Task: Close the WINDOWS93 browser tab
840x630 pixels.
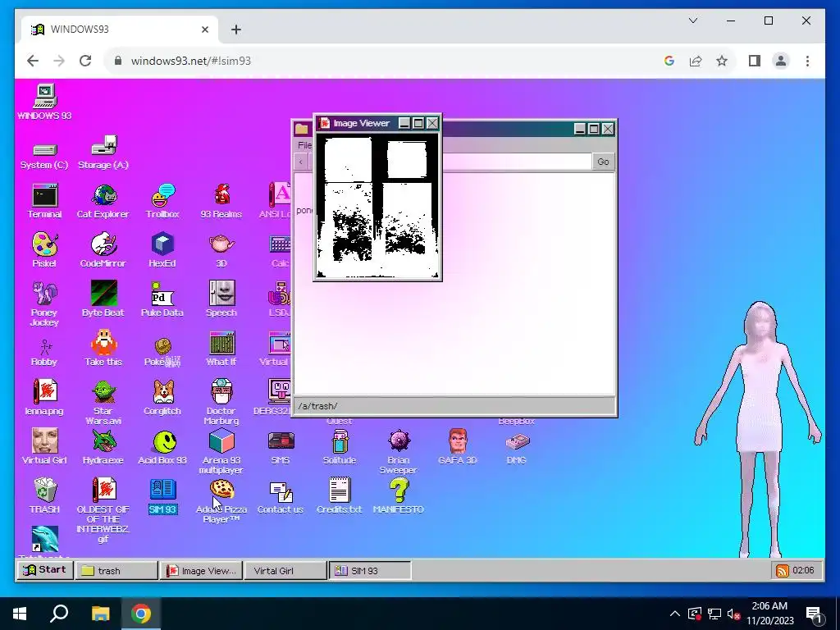Action: [204, 30]
